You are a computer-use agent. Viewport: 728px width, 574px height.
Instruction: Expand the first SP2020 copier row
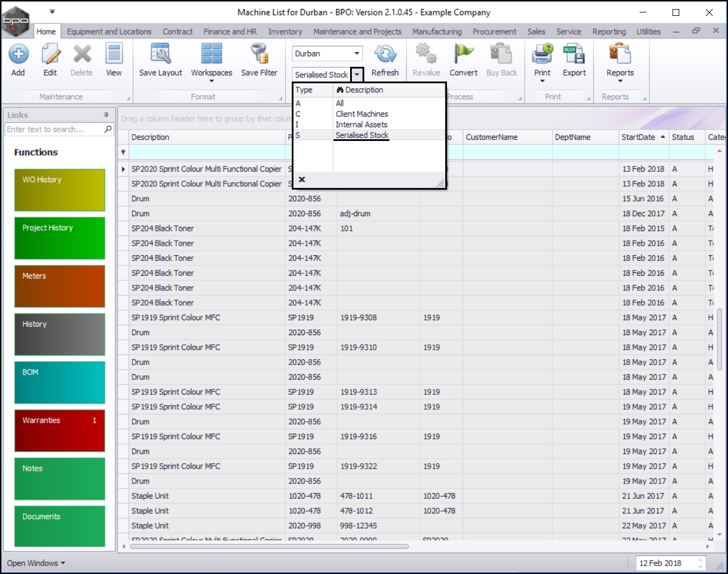[x=124, y=169]
